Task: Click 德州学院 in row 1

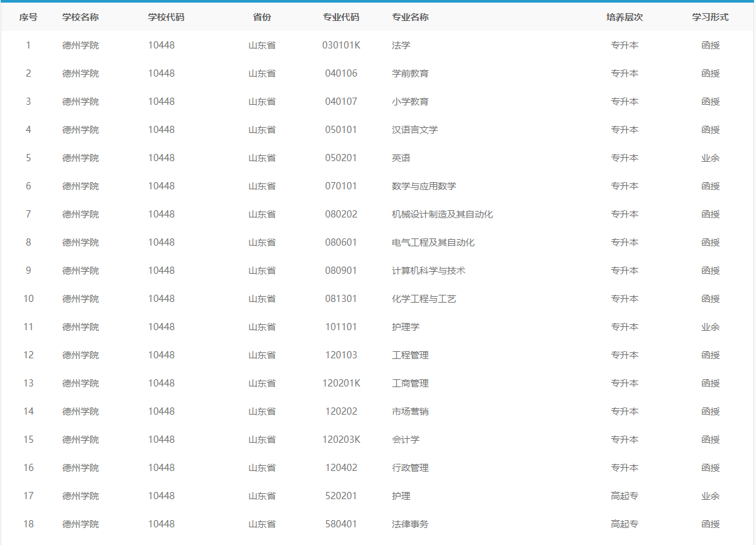Action: click(81, 45)
